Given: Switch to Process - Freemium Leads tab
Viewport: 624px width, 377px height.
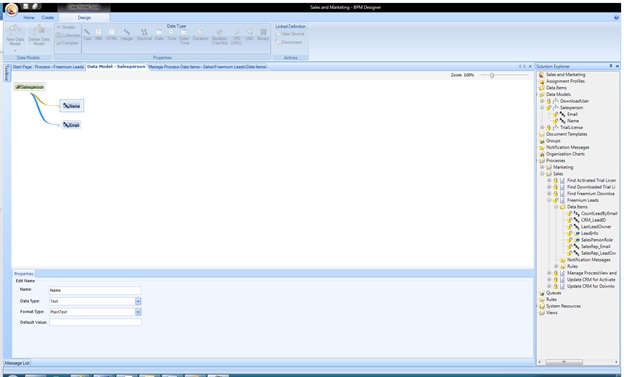Looking at the screenshot, I should 59,67.
